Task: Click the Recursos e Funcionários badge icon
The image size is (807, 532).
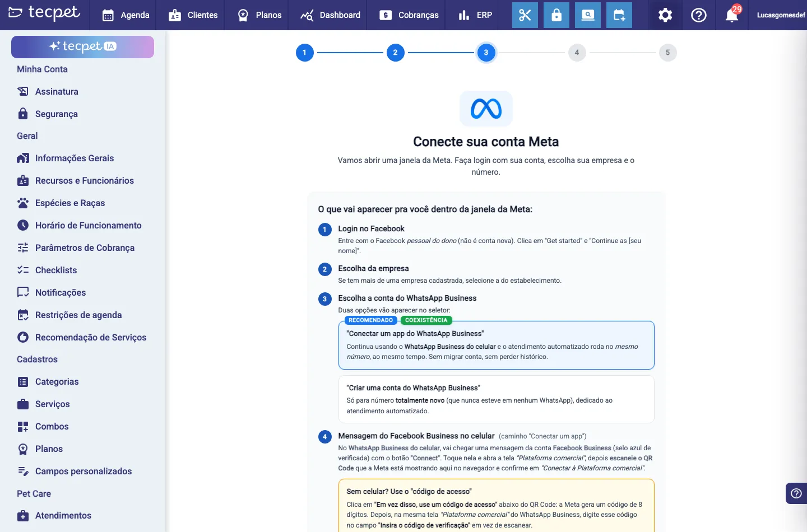Action: click(23, 181)
